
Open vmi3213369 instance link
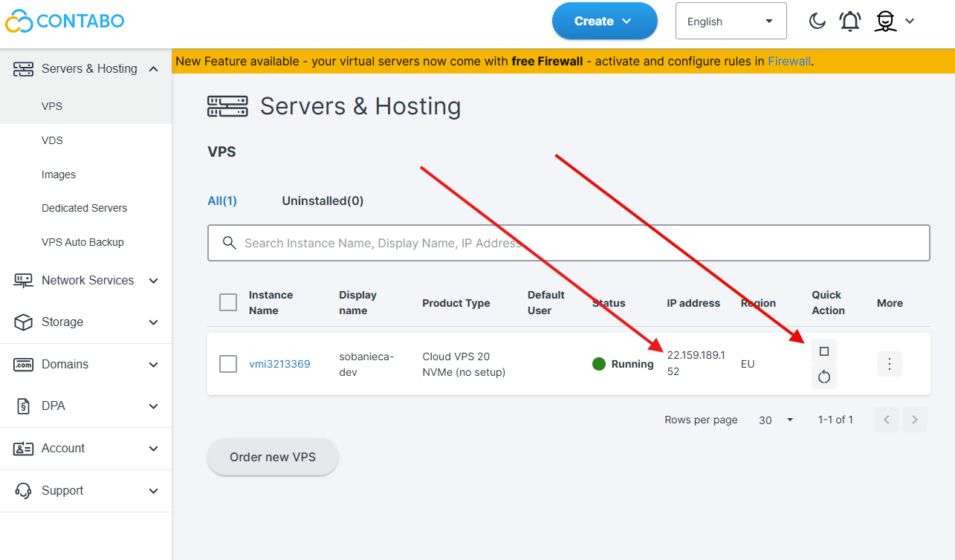(x=279, y=364)
